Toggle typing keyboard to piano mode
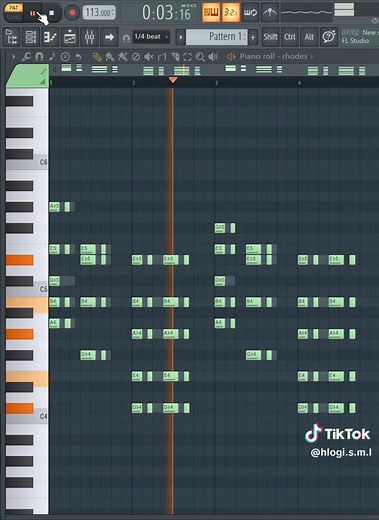379x520 pixels. 211,12
